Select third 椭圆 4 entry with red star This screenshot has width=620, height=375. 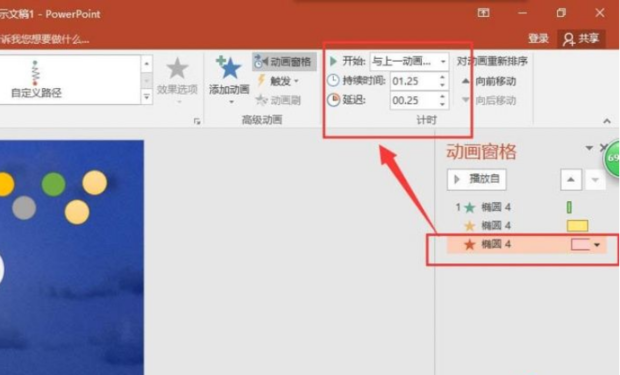click(526, 244)
